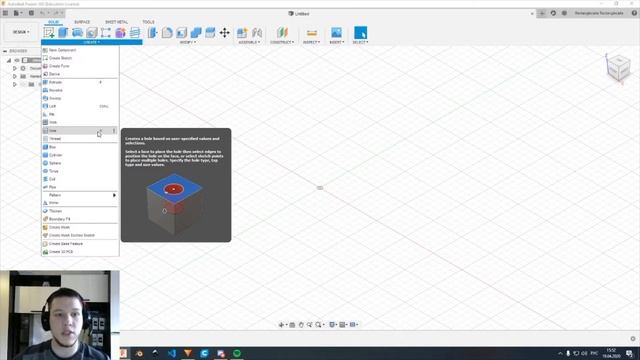Click the Create panel header label
The height and width of the screenshot is (360, 640).
point(91,42)
